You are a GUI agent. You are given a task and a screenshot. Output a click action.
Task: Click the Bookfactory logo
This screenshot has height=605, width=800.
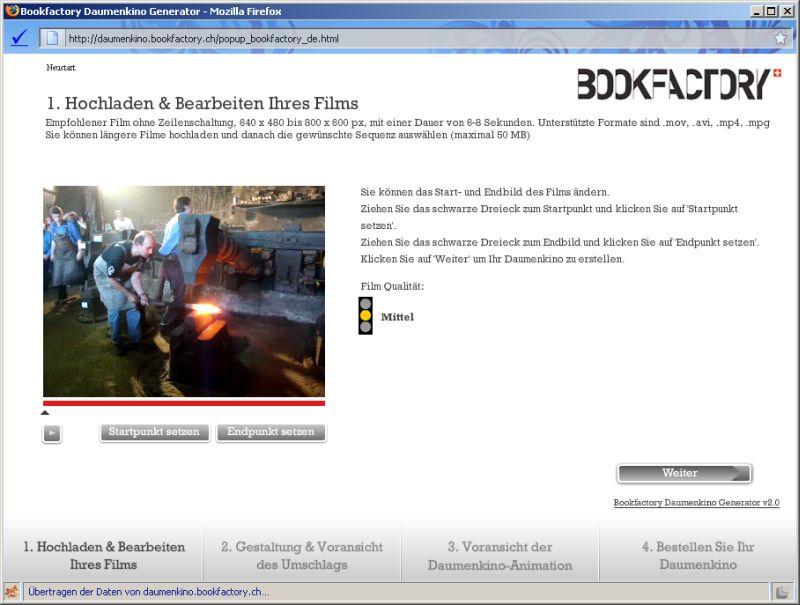click(679, 84)
